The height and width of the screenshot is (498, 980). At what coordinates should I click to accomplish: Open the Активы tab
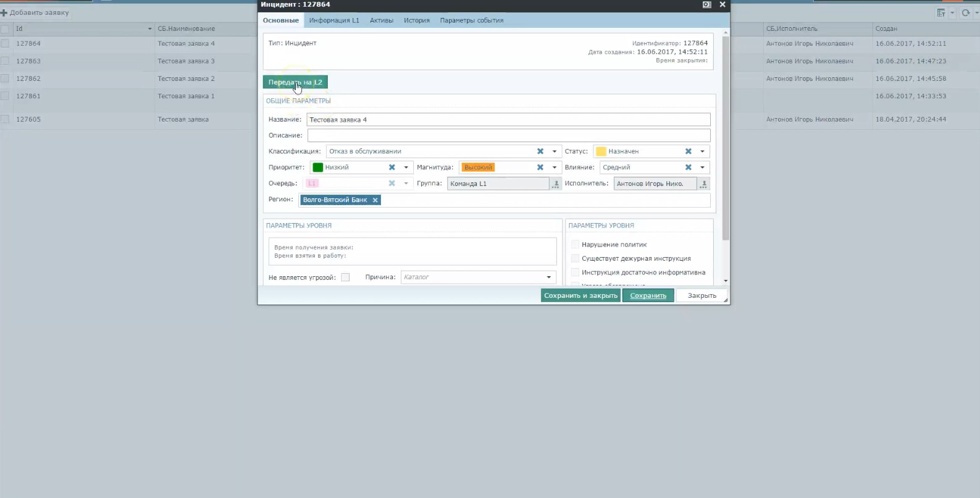(382, 20)
